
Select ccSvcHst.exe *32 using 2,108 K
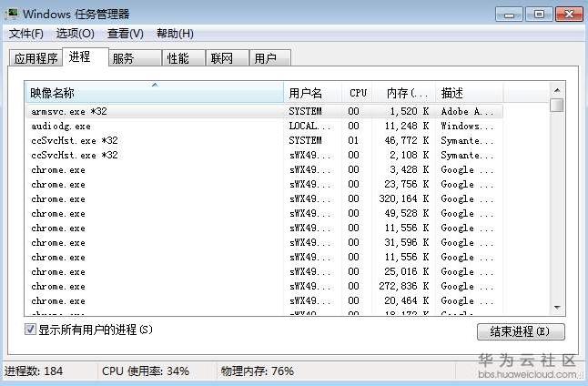tap(264, 156)
